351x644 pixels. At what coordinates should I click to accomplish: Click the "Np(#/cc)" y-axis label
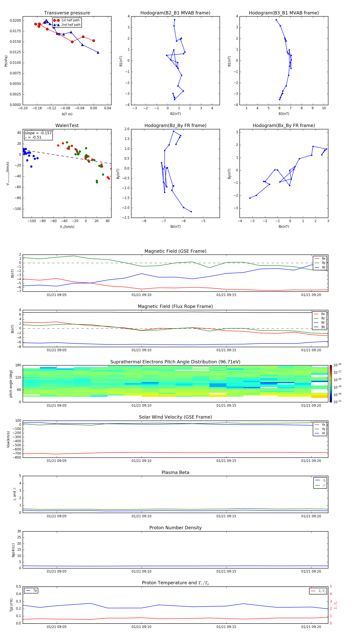click(x=13, y=550)
